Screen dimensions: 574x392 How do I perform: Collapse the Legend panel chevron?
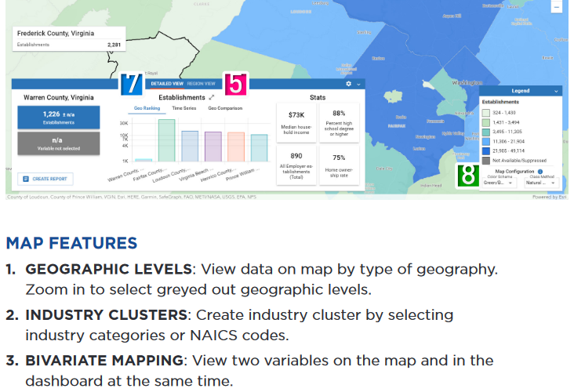tap(554, 91)
